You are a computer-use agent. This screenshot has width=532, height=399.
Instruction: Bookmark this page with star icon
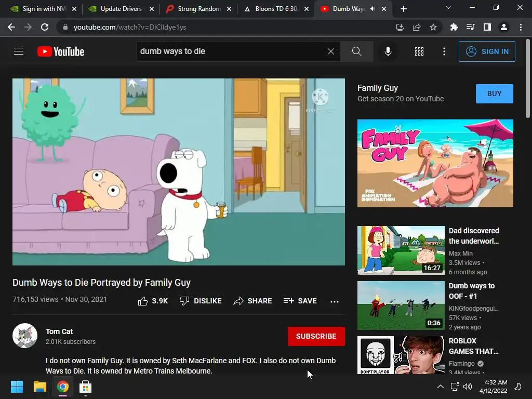(x=433, y=27)
